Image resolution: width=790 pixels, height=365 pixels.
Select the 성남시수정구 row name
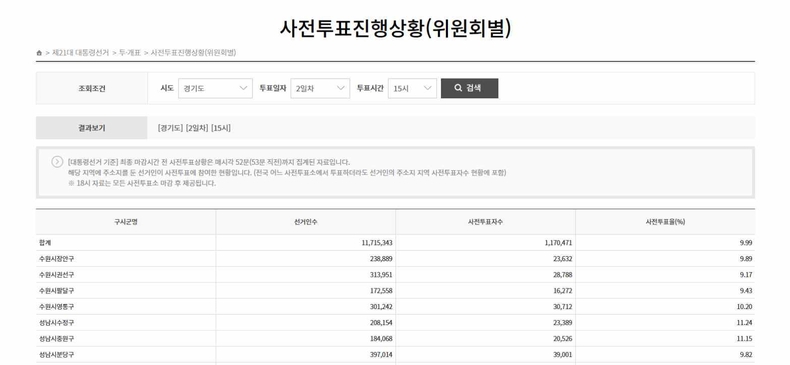click(56, 323)
